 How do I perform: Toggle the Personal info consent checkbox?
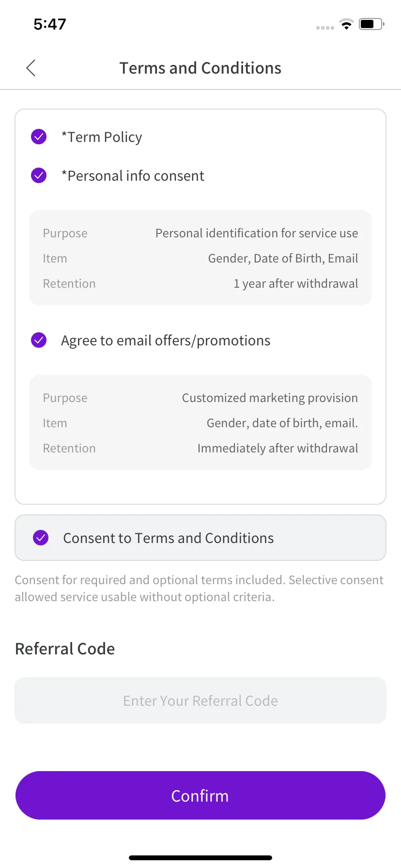pyautogui.click(x=39, y=175)
